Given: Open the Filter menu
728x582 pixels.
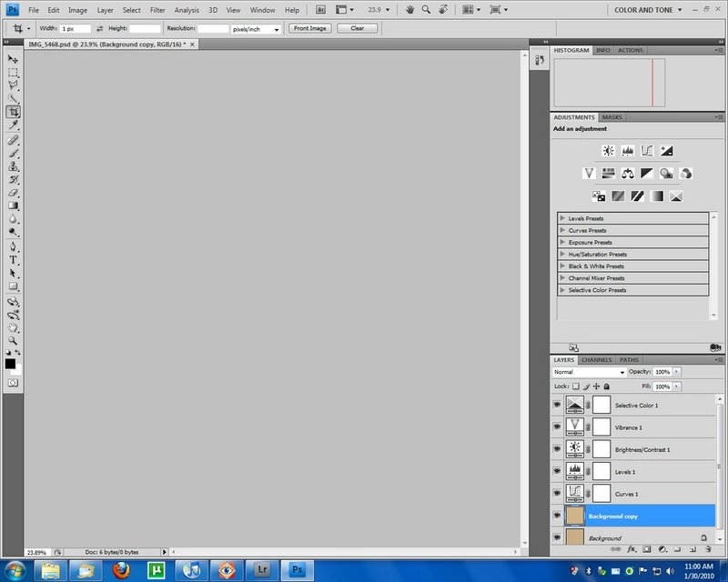Looking at the screenshot, I should [157, 10].
